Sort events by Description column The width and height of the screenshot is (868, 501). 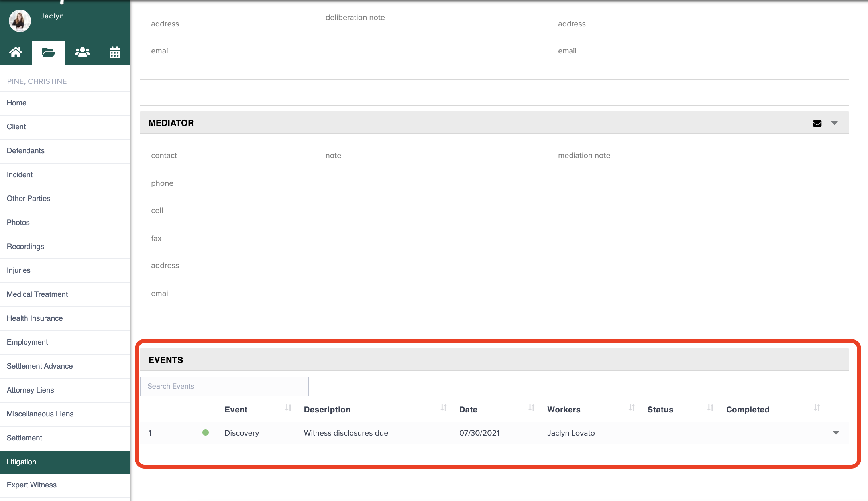tap(444, 408)
